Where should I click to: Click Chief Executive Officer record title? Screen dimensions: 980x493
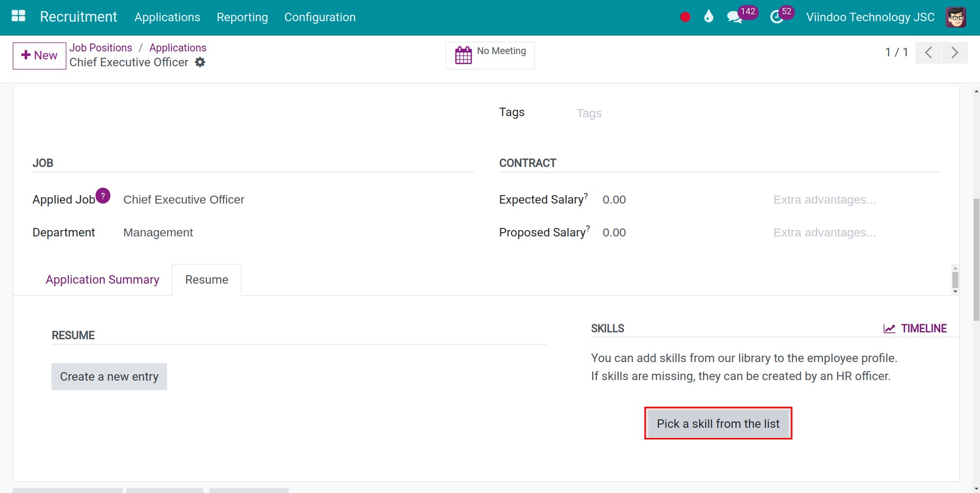click(129, 62)
